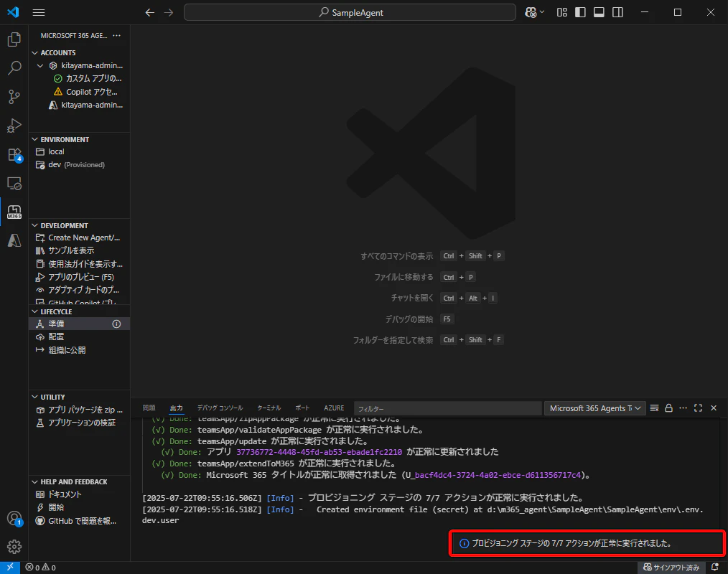728x574 pixels.
Task: Collapse the LIFECYCLE section
Action: pos(35,311)
